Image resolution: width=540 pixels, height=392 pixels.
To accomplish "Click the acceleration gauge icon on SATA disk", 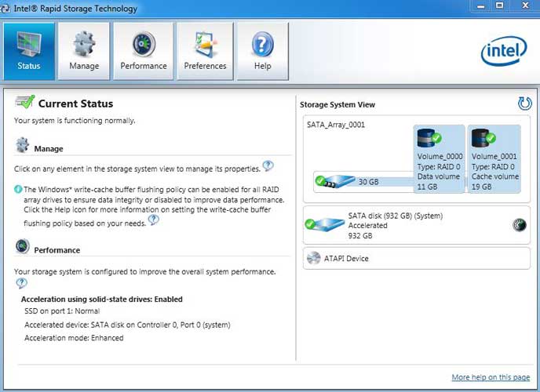I will pyautogui.click(x=520, y=225).
